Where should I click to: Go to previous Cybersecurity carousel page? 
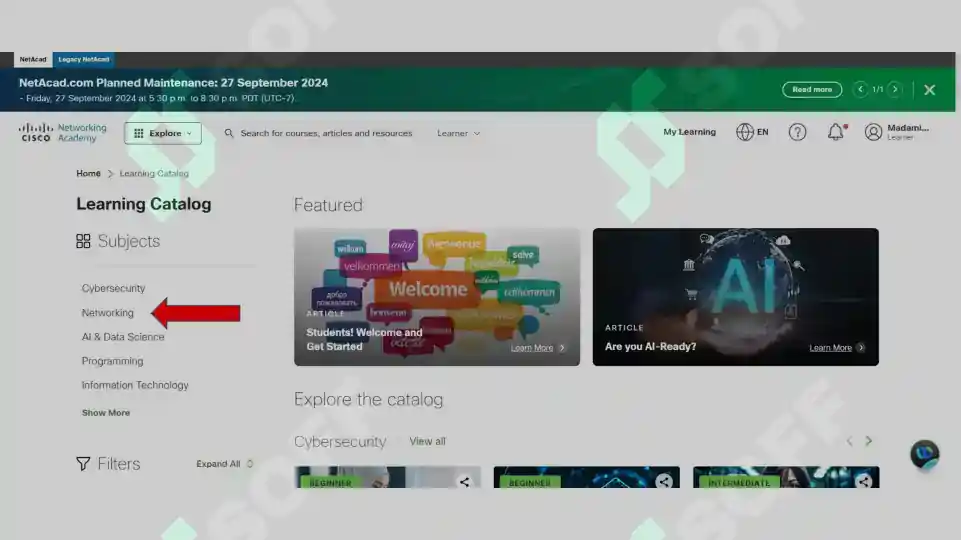(849, 441)
